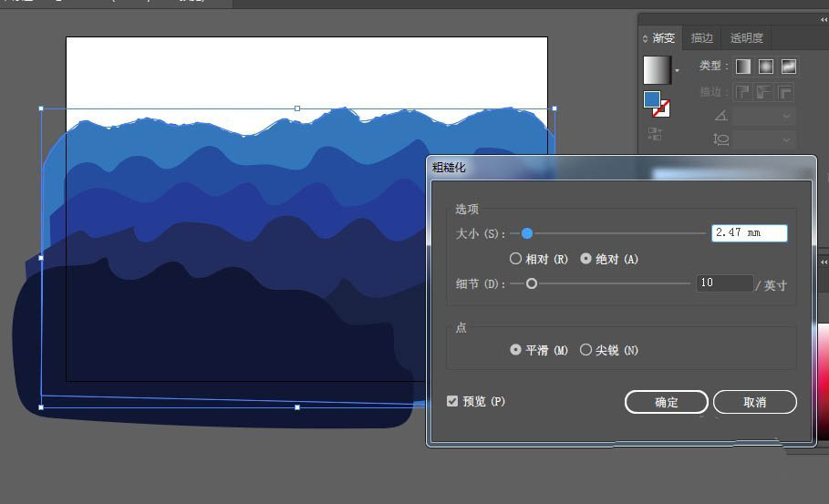Apply gradient across stroke icon
This screenshot has height=504, width=829.
784,92
